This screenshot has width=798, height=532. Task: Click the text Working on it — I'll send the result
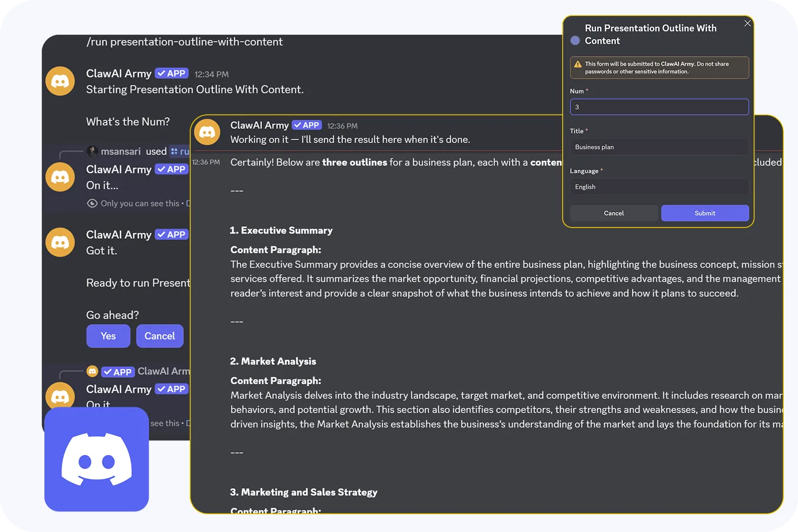(x=351, y=140)
